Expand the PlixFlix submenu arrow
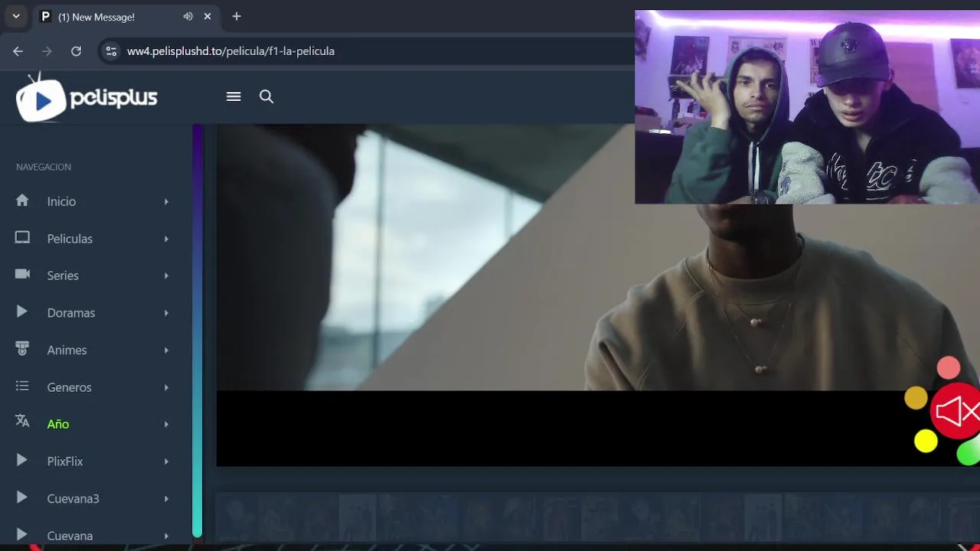 tap(166, 461)
